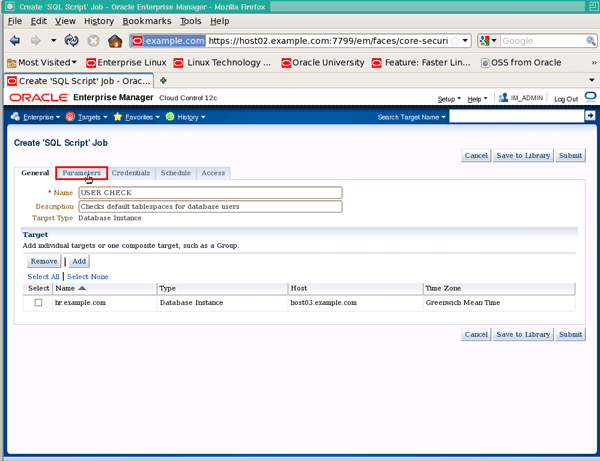Click the bottom Submit button
The width and height of the screenshot is (600, 461).
570,334
